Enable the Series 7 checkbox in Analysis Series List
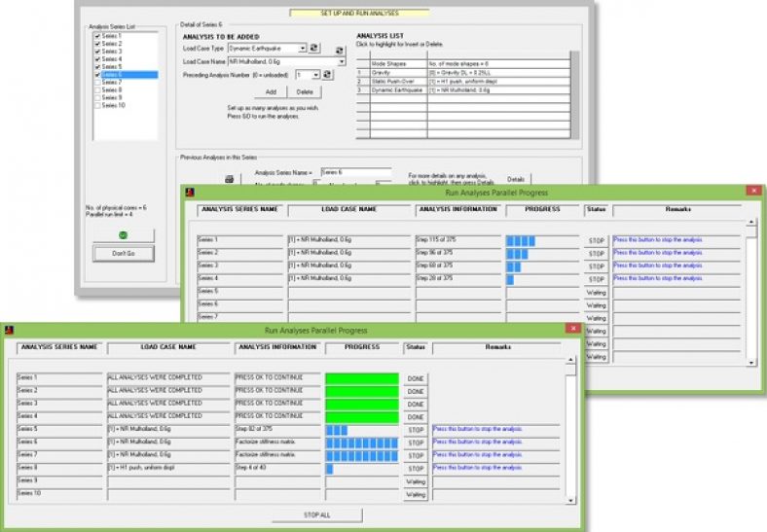767x532 pixels. click(x=97, y=83)
